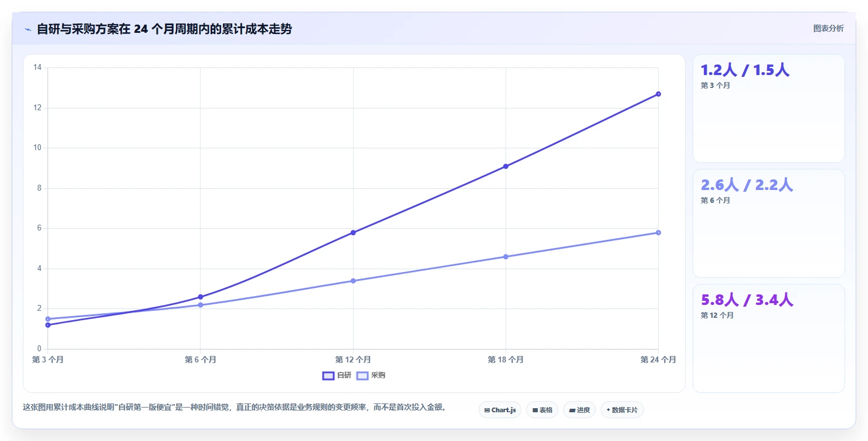Click the caption text about 自研第一版便宜

pos(235,407)
